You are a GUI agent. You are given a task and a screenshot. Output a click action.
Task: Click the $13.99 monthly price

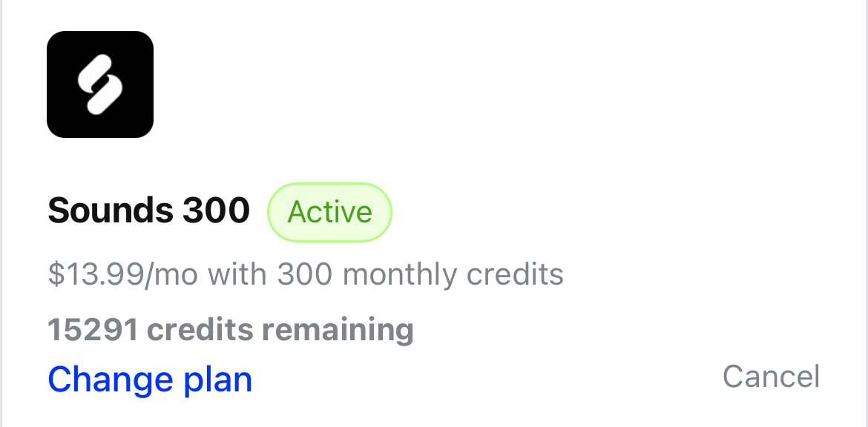pos(96,274)
